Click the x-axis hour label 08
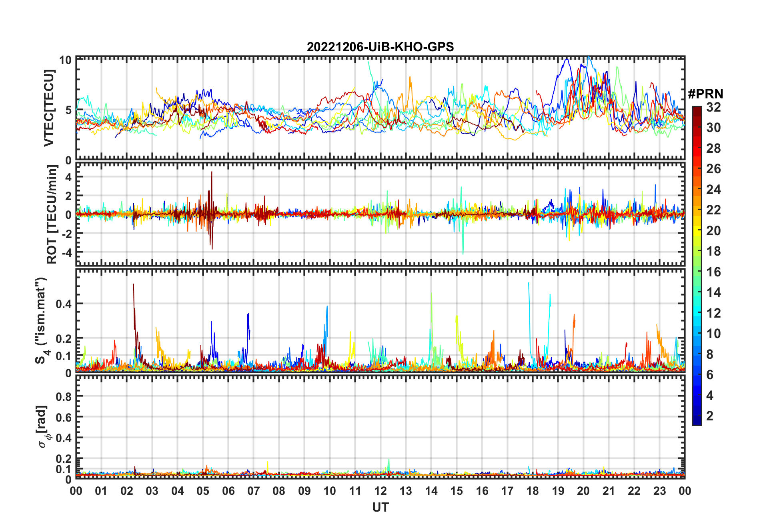The image size is (761, 532). 279,491
